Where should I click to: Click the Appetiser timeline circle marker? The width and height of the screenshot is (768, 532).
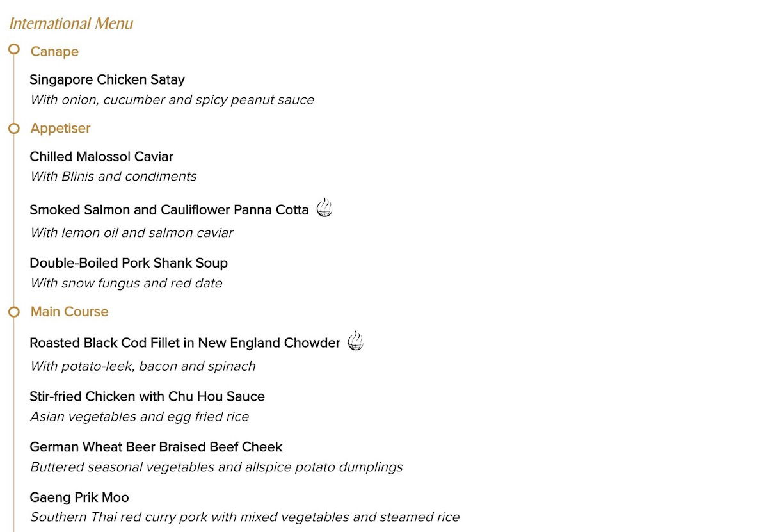point(14,129)
